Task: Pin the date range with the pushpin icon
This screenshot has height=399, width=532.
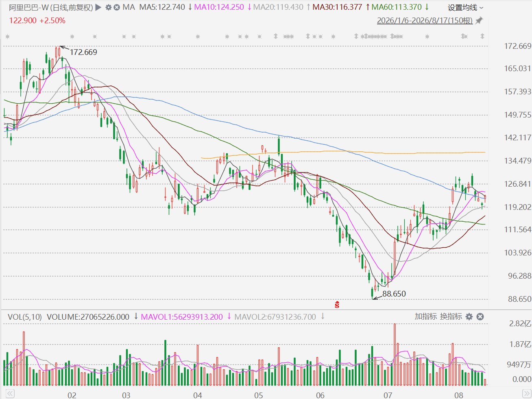Action: pos(479,20)
